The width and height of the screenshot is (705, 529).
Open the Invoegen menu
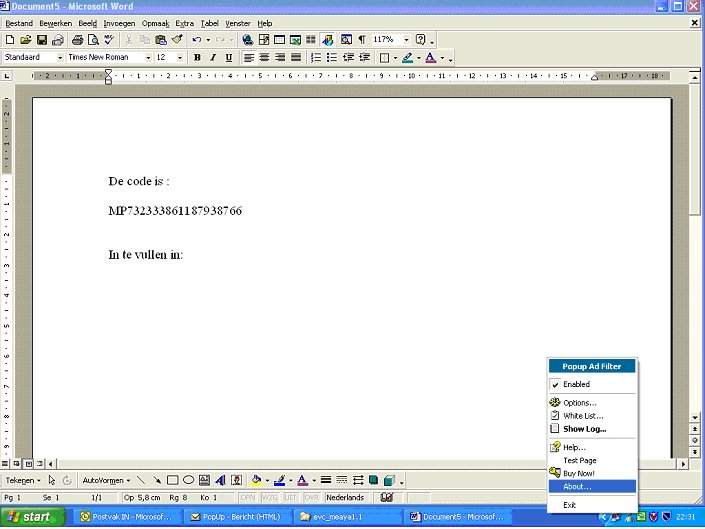[x=120, y=23]
